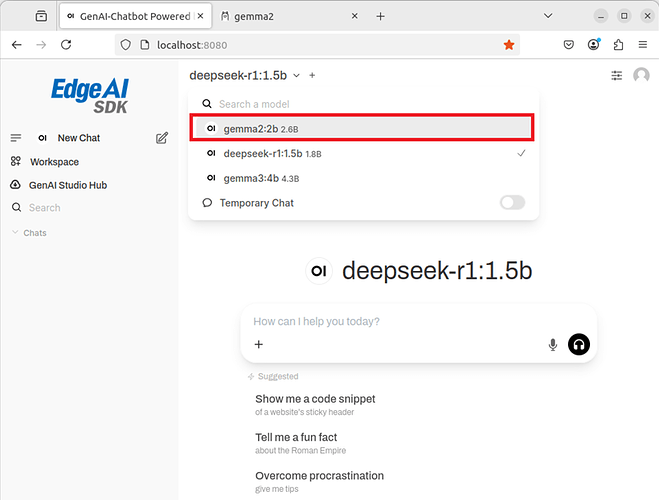Choose gemma3:4b model from dropdown

click(x=362, y=178)
